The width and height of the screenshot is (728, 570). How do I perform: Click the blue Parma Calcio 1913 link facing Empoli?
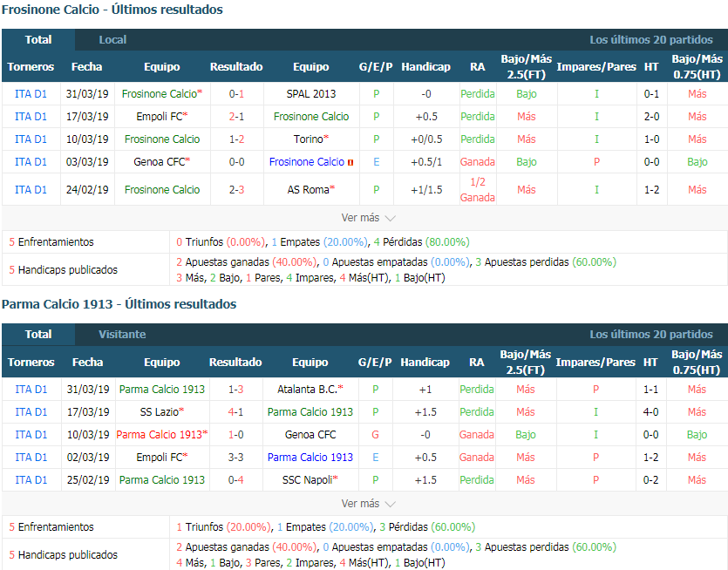point(310,458)
